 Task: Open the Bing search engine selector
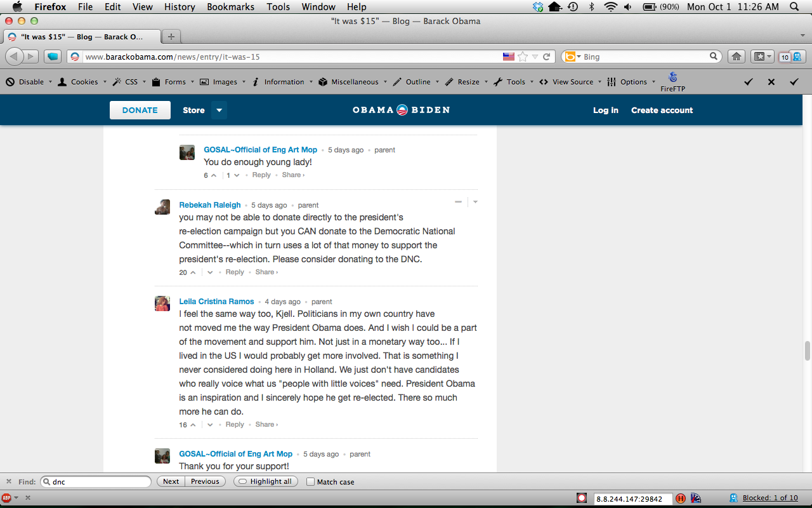point(573,57)
